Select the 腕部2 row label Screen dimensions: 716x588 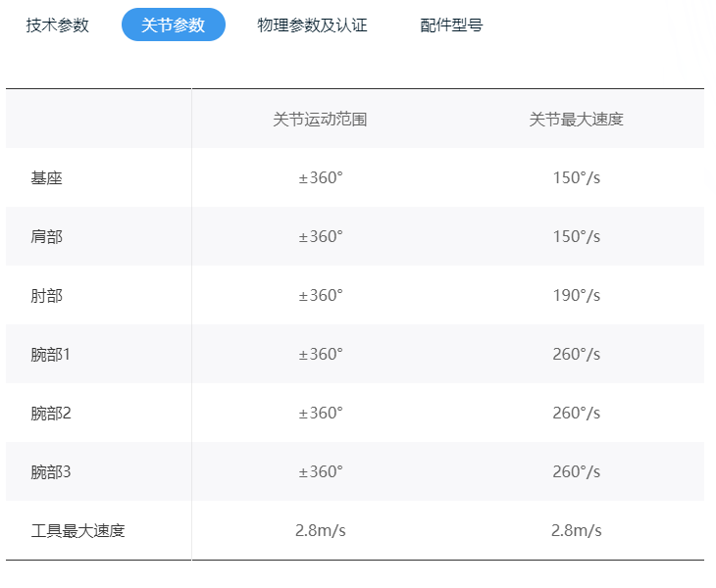pos(51,414)
